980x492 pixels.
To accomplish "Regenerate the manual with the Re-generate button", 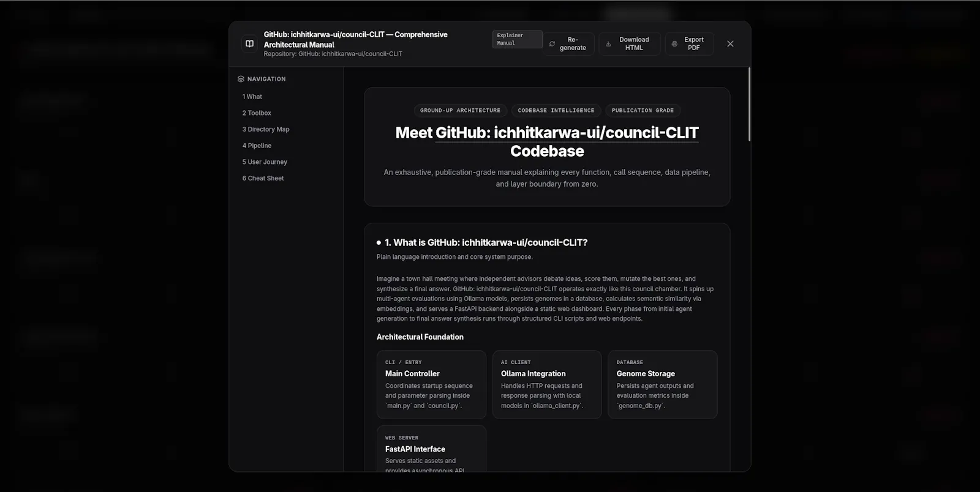I will 568,44.
